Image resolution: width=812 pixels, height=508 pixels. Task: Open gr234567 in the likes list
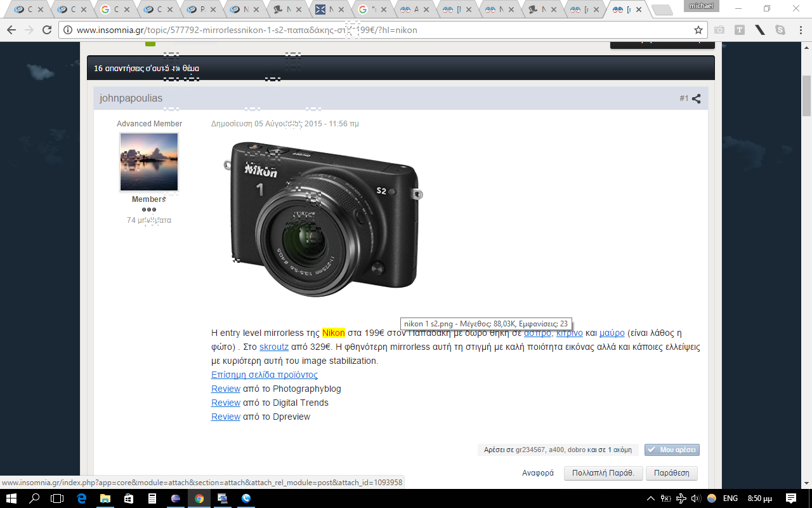(530, 450)
